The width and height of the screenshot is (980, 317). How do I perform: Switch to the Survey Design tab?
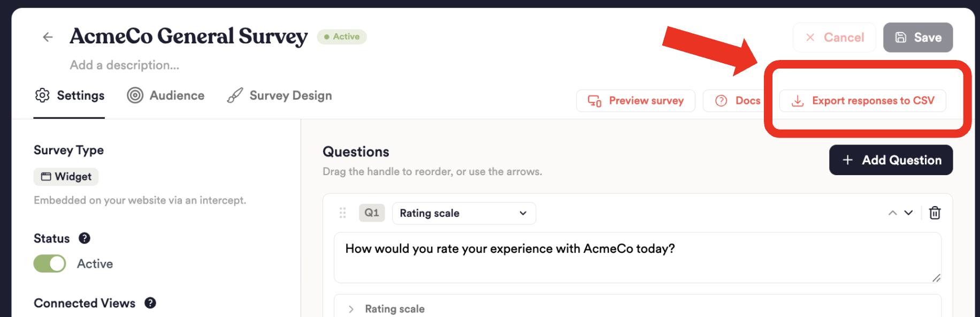click(279, 95)
